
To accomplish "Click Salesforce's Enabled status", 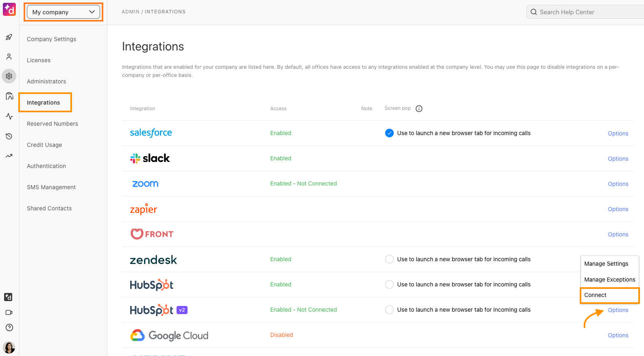I will pyautogui.click(x=281, y=133).
